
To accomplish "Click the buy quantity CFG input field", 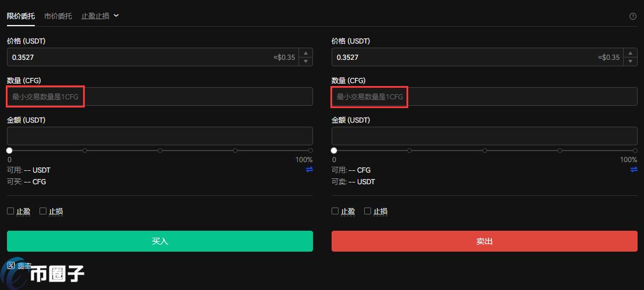I will (x=160, y=96).
